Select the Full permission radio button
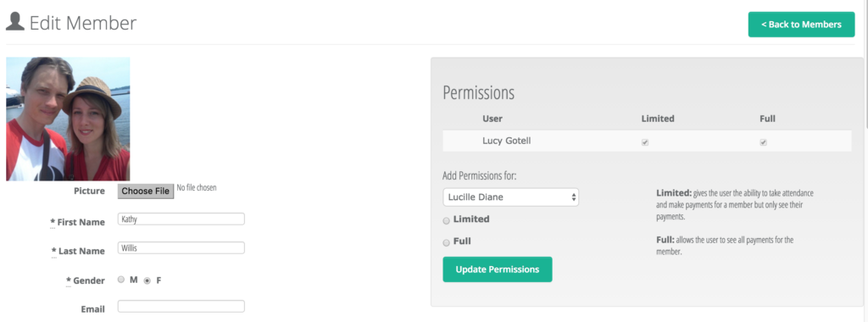The height and width of the screenshot is (322, 868). click(446, 243)
